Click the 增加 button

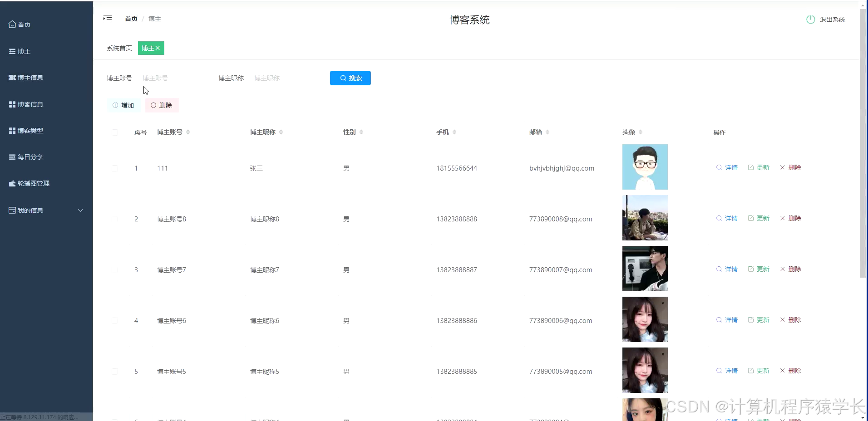(123, 105)
